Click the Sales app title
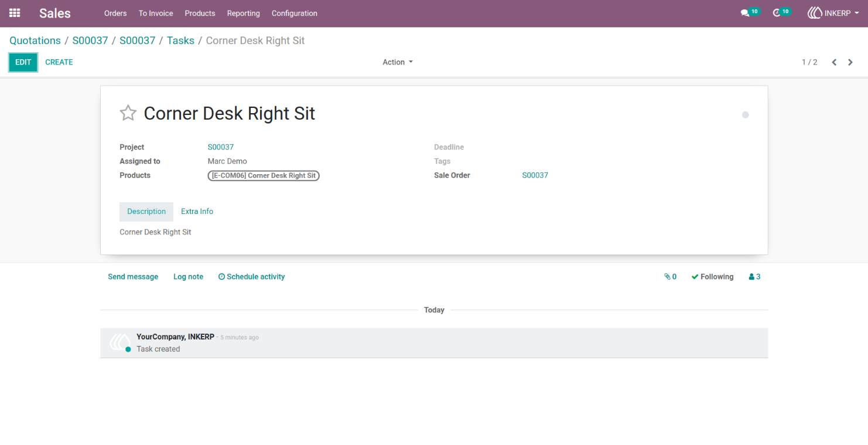The width and height of the screenshot is (868, 445). tap(55, 13)
